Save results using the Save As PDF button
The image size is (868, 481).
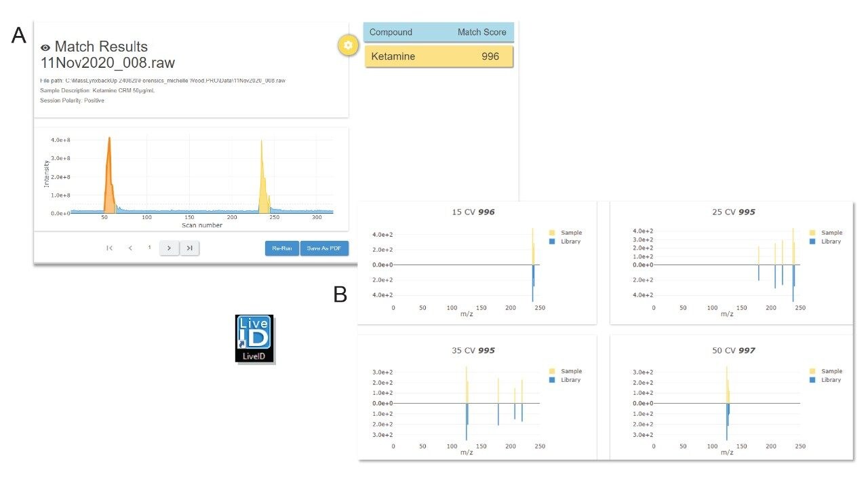(x=324, y=248)
